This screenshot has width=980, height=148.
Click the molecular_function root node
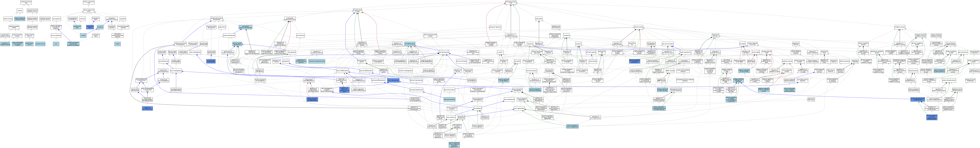26,2
